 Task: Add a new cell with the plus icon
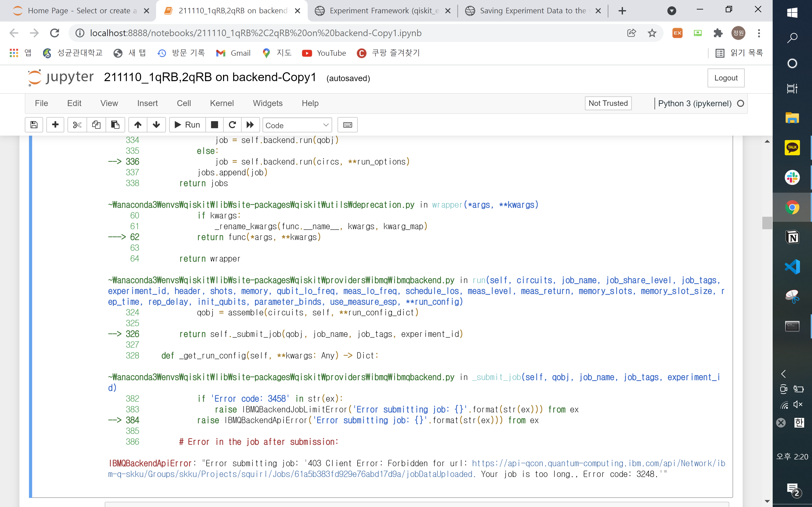pyautogui.click(x=55, y=125)
